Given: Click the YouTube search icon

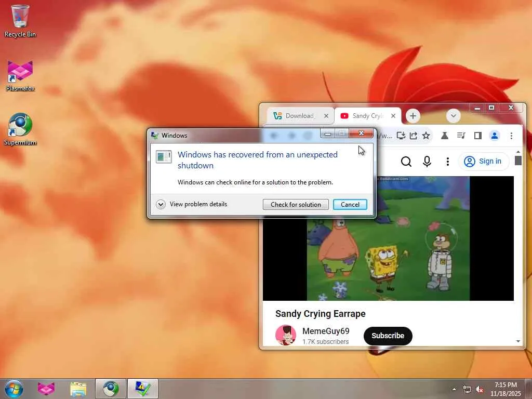Looking at the screenshot, I should [x=406, y=162].
